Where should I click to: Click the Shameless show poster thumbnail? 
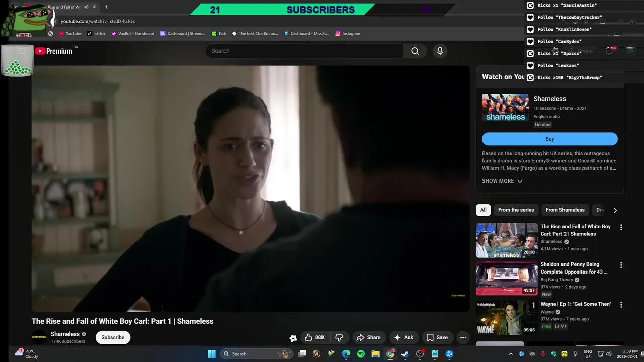(506, 108)
